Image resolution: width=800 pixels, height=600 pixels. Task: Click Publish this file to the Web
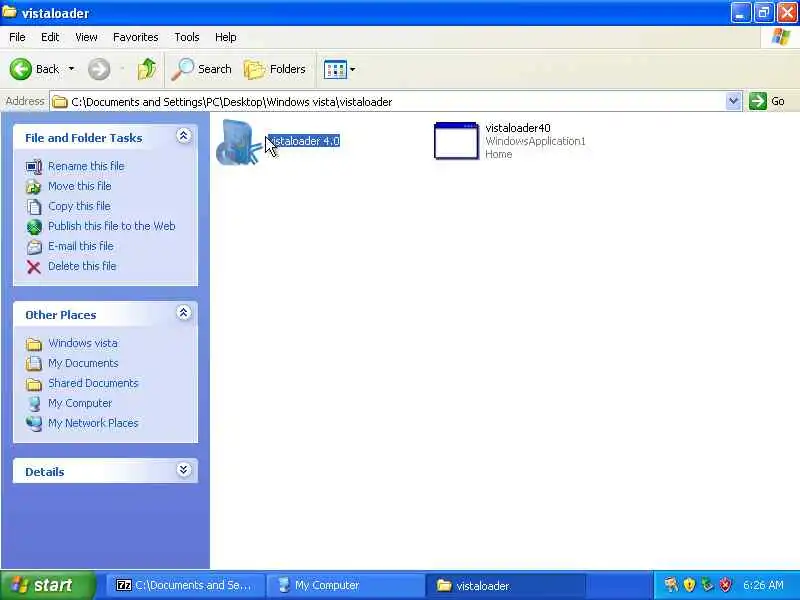(x=112, y=226)
